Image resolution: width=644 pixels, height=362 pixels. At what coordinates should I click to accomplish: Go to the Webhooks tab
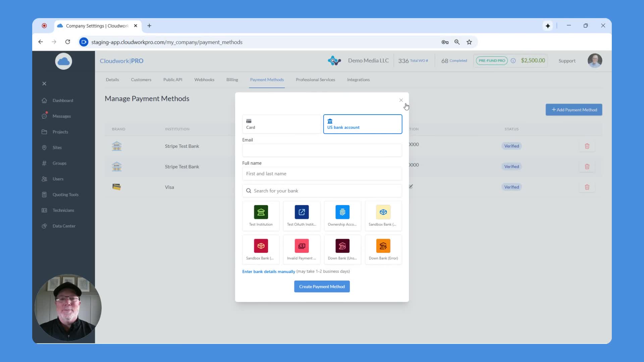204,80
